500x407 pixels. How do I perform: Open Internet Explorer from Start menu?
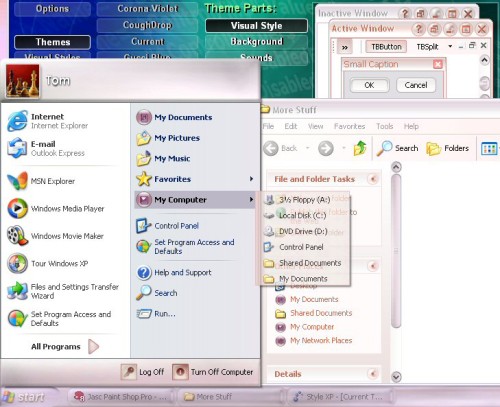pos(48,121)
